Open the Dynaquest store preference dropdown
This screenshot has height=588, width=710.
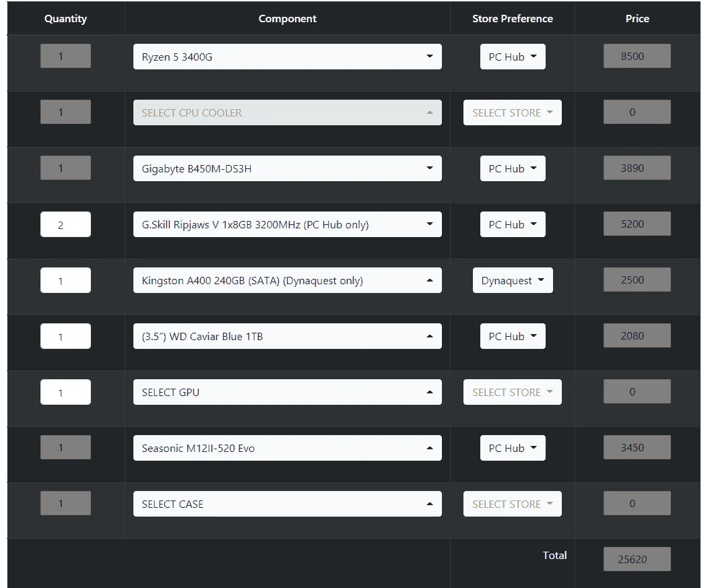(x=513, y=280)
